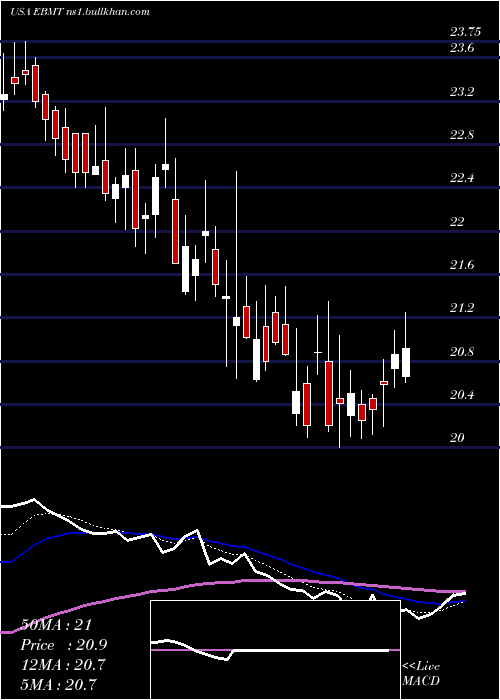Click inside the MACD inset chart box
Screen dimensions: 500x700
pyautogui.click(x=275, y=650)
